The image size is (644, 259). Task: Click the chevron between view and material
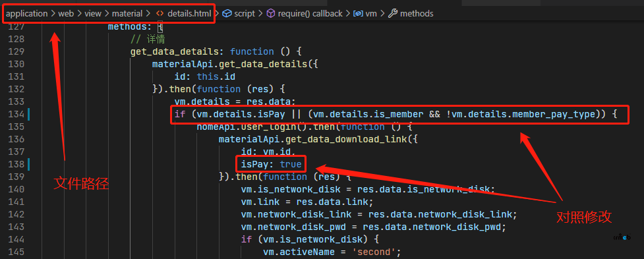tap(107, 14)
